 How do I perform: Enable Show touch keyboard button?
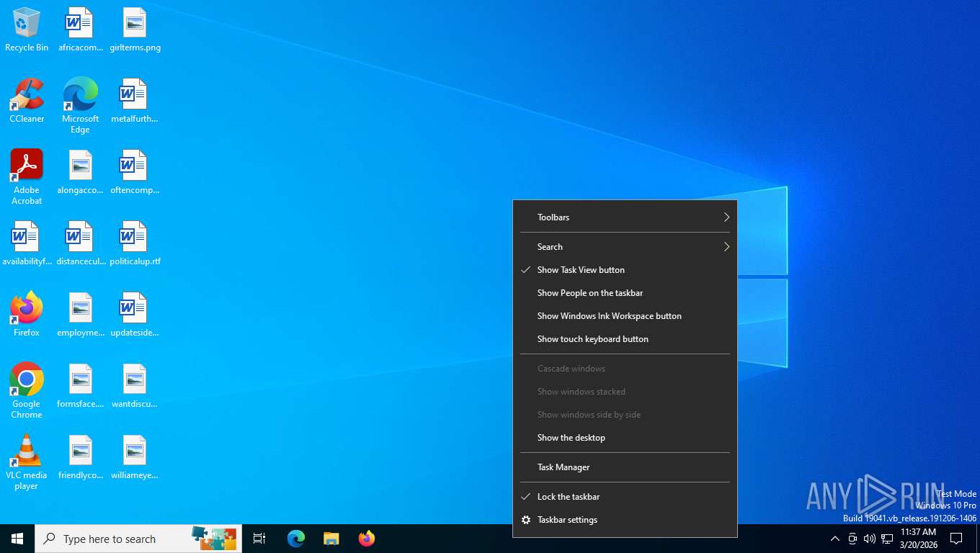click(625, 339)
